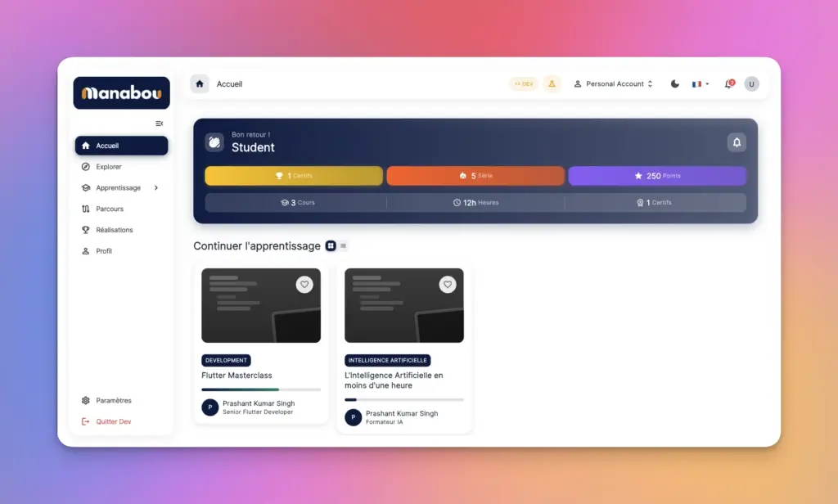
Task: Favorite the Flutter Masterclass course with heart
Action: [304, 285]
